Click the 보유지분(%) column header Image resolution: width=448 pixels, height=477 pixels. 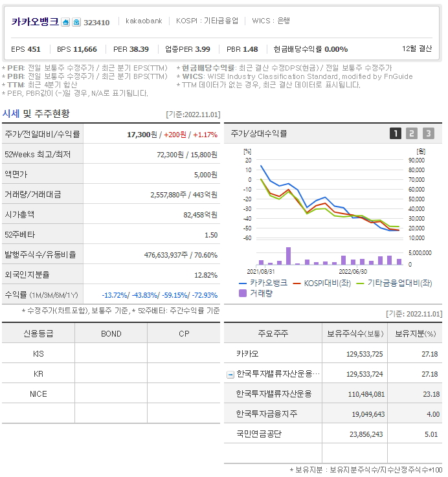415,334
